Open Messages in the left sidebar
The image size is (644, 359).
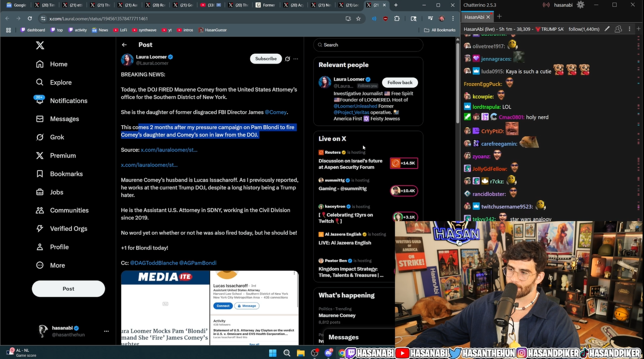tap(58, 119)
